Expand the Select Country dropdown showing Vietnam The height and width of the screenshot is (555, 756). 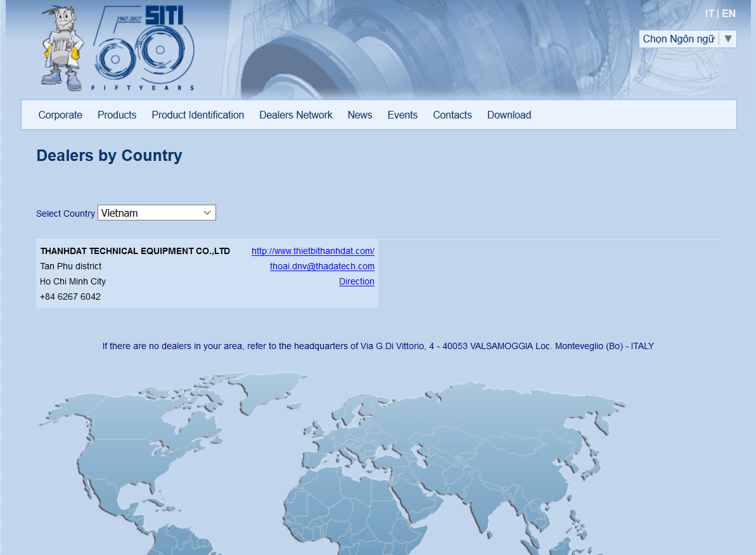click(157, 213)
